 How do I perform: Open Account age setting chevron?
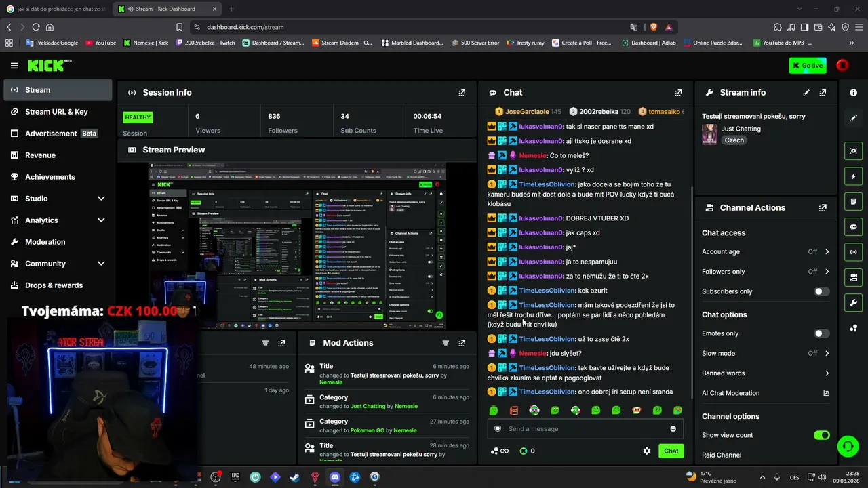827,252
